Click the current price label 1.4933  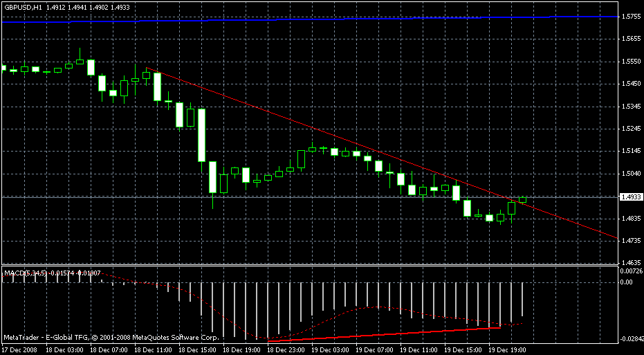pos(632,197)
